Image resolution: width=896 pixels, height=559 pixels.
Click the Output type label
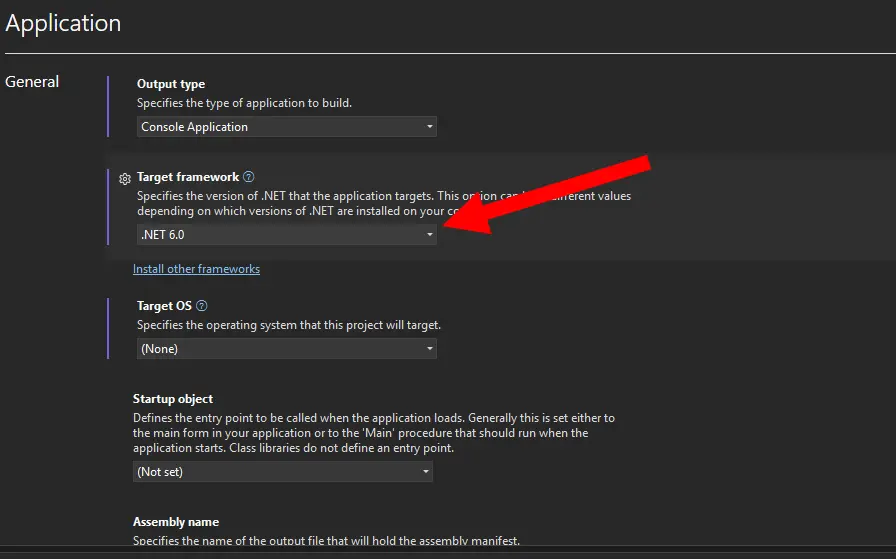click(171, 84)
